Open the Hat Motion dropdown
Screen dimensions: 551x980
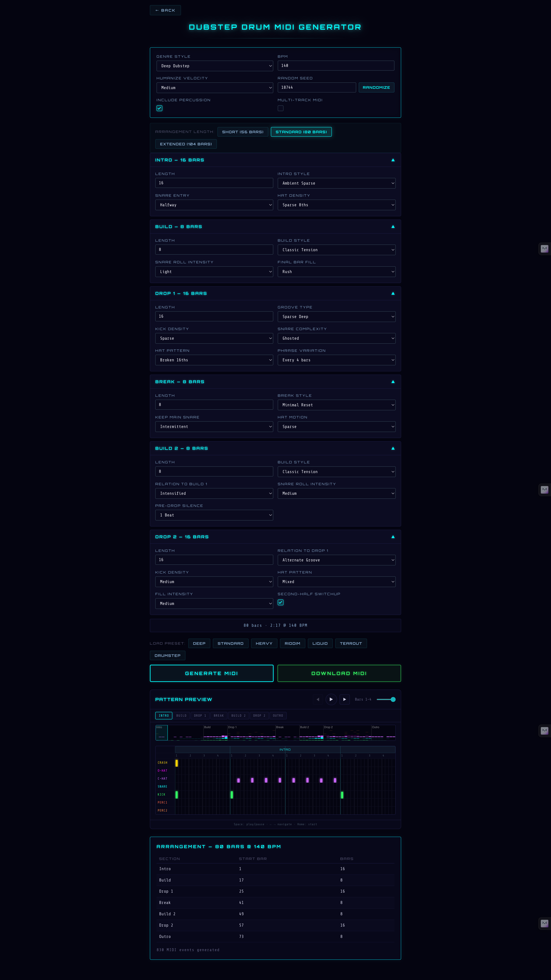point(336,426)
